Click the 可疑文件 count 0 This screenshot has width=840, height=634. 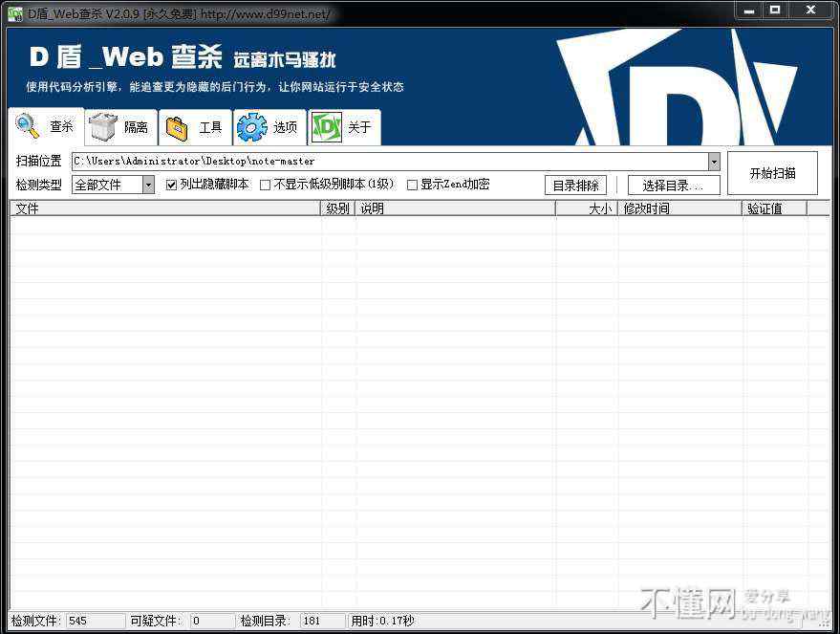[x=196, y=622]
